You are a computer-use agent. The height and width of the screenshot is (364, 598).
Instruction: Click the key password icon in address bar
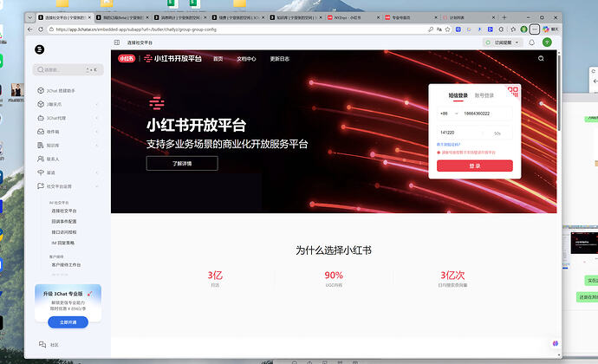click(x=431, y=29)
